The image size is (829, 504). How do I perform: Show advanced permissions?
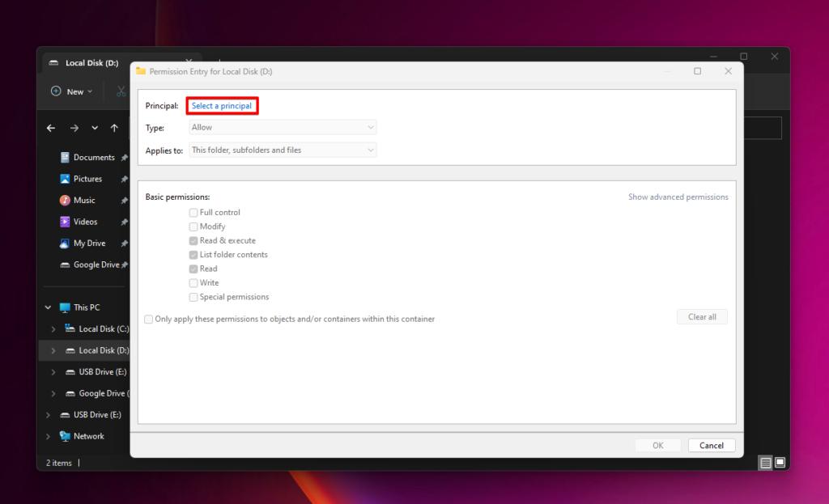pyautogui.click(x=678, y=197)
